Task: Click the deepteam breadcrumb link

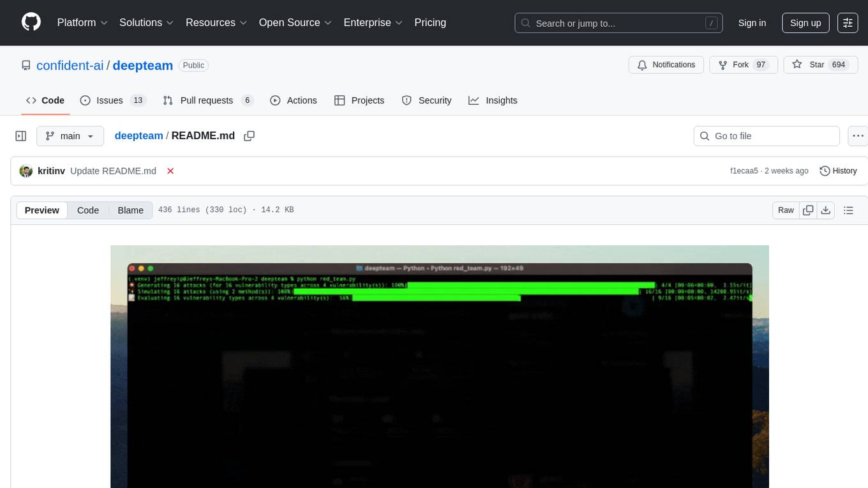Action: (x=138, y=136)
